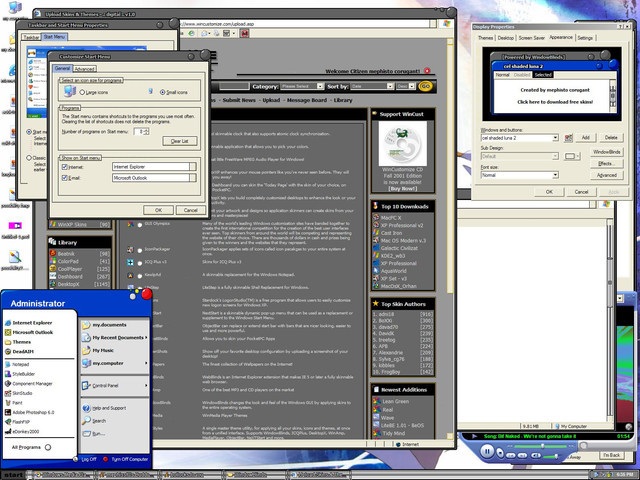Click the browser address bar
This screenshot has height=480, width=640.
(304, 24)
